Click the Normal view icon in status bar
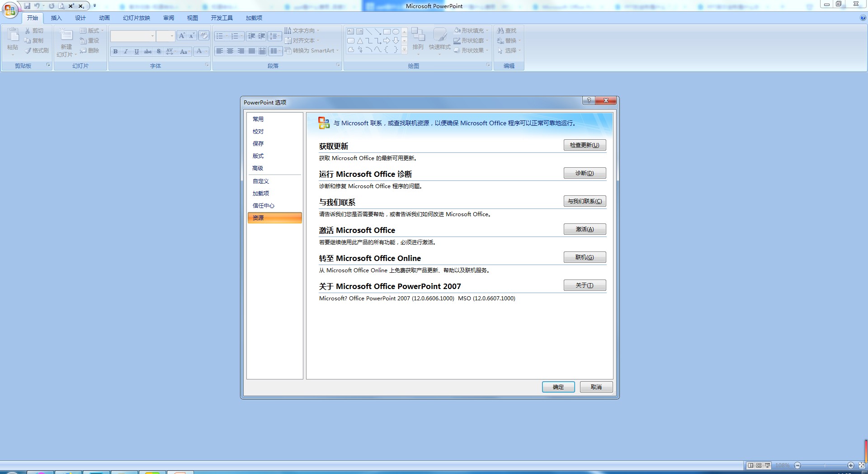Viewport: 868px width, 474px height. pyautogui.click(x=751, y=465)
